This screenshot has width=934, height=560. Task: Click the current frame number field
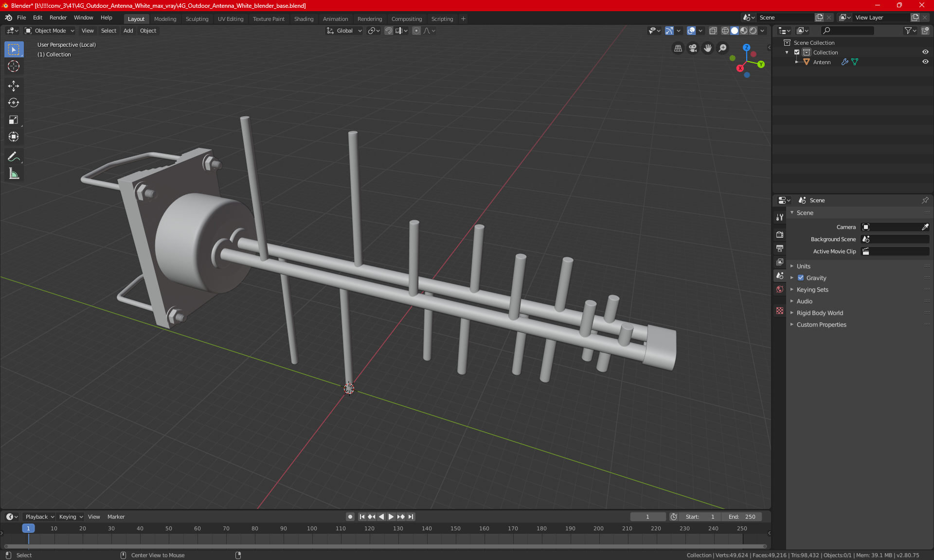click(647, 517)
